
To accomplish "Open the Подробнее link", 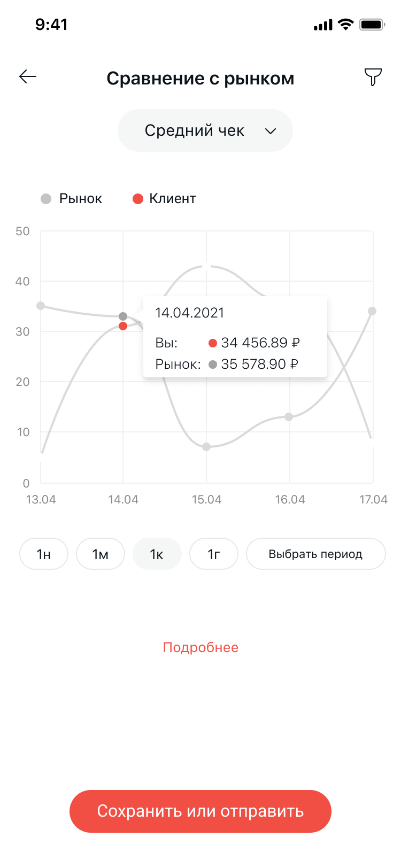I will click(x=200, y=648).
